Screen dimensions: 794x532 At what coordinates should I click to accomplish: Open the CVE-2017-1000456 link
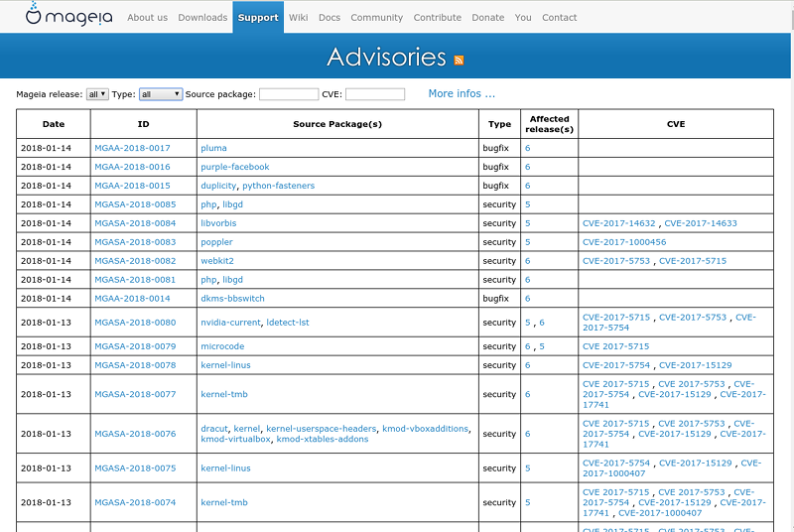tap(624, 242)
